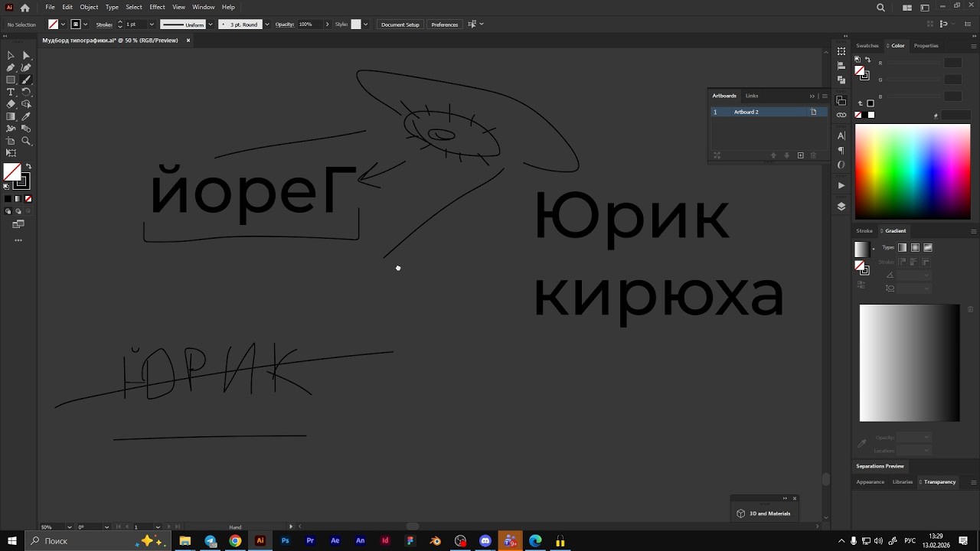
Task: Open the Object menu
Action: tap(89, 7)
